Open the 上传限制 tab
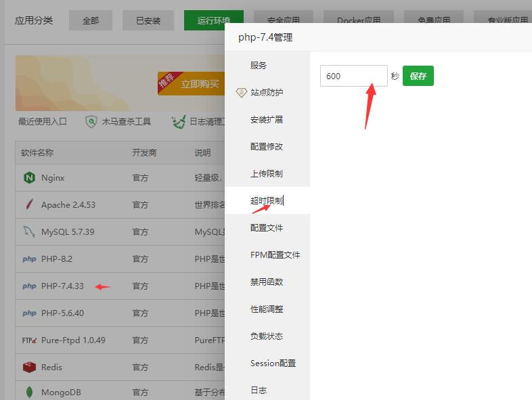This screenshot has width=532, height=400. coord(267,174)
